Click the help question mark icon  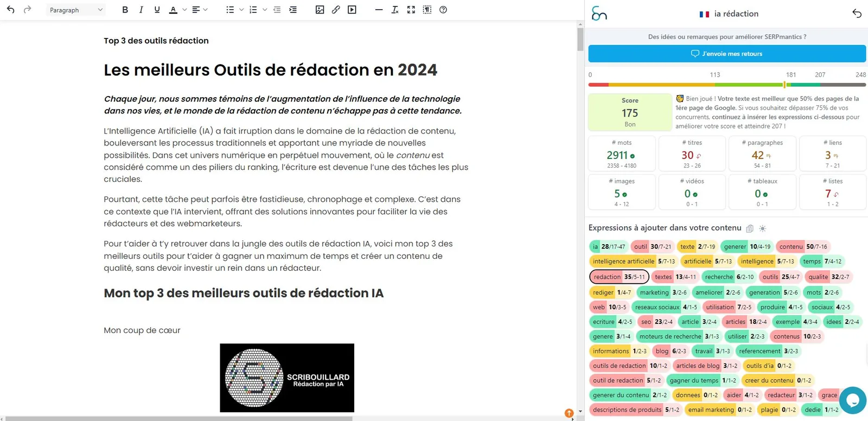(443, 10)
